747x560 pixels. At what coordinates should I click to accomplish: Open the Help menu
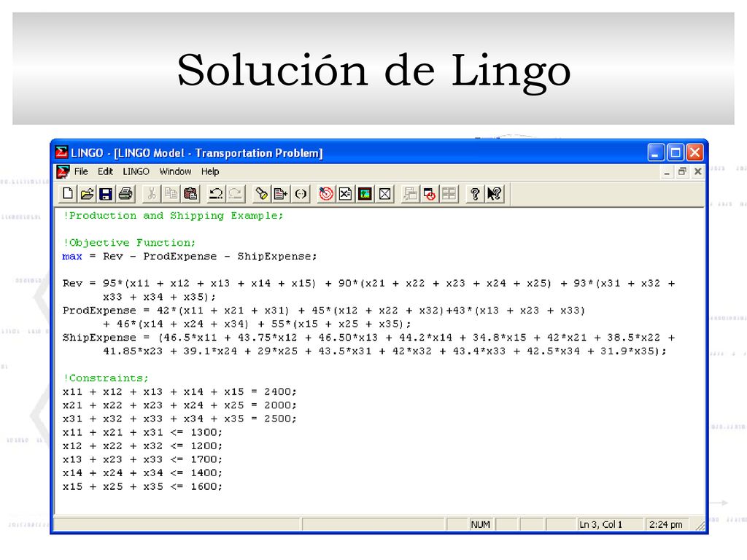(x=209, y=171)
